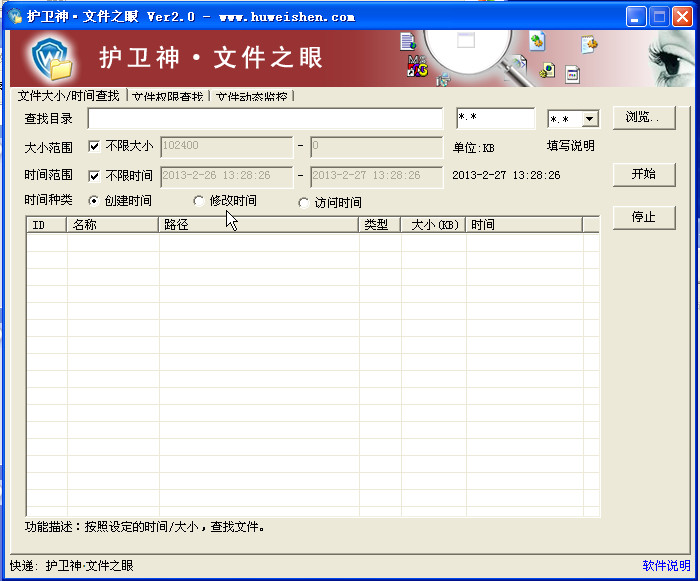Toggle the 不限时间 checkbox
This screenshot has height=581, width=700.
(94, 176)
